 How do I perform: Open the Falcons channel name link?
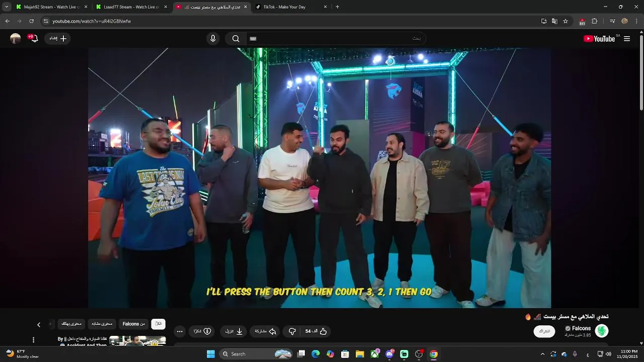581,328
